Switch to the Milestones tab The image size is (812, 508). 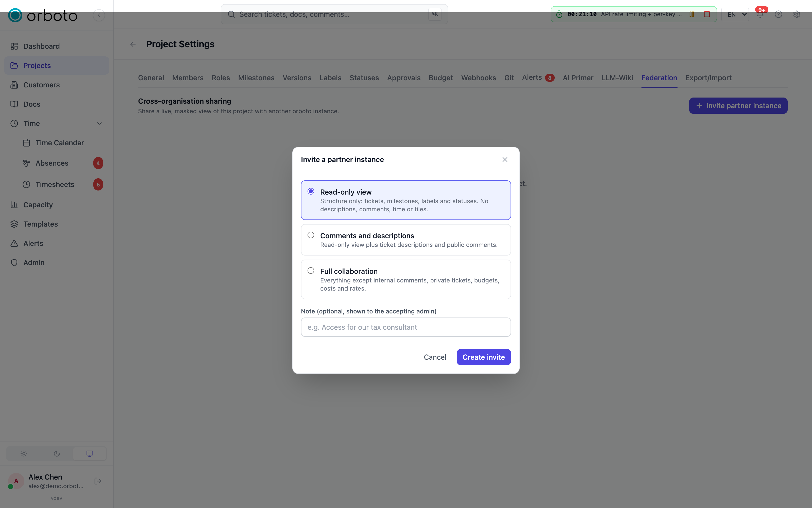(x=256, y=78)
